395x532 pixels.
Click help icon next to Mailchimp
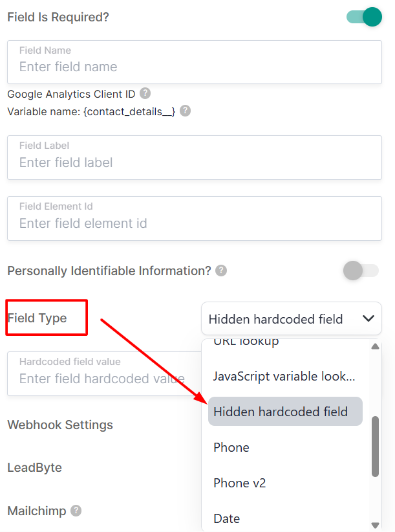click(76, 511)
